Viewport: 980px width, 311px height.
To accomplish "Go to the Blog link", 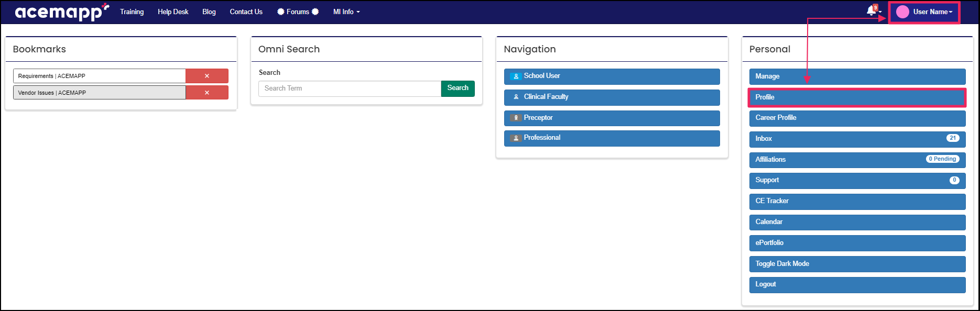I will click(209, 12).
